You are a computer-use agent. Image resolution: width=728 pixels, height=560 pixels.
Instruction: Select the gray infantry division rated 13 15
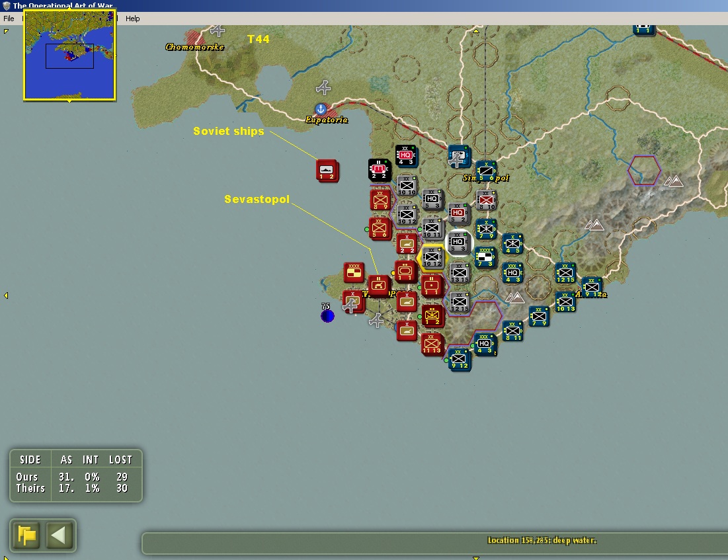[459, 272]
